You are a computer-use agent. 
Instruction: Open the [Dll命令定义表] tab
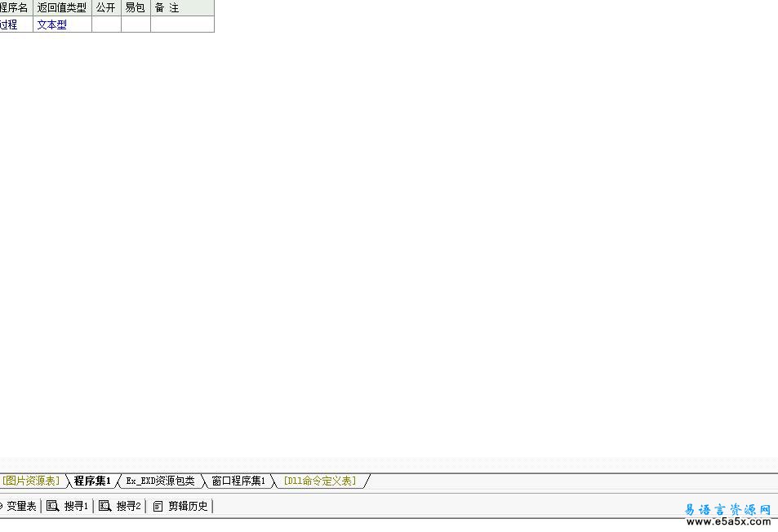320,481
